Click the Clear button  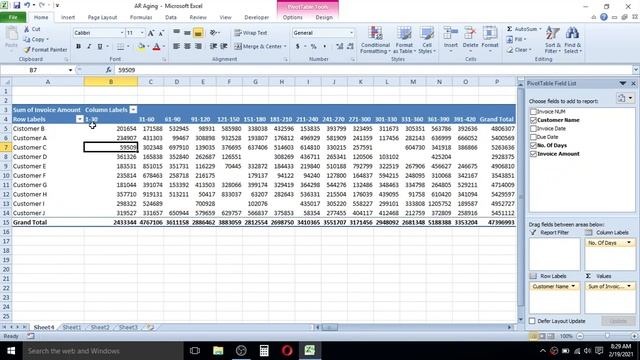(519, 50)
